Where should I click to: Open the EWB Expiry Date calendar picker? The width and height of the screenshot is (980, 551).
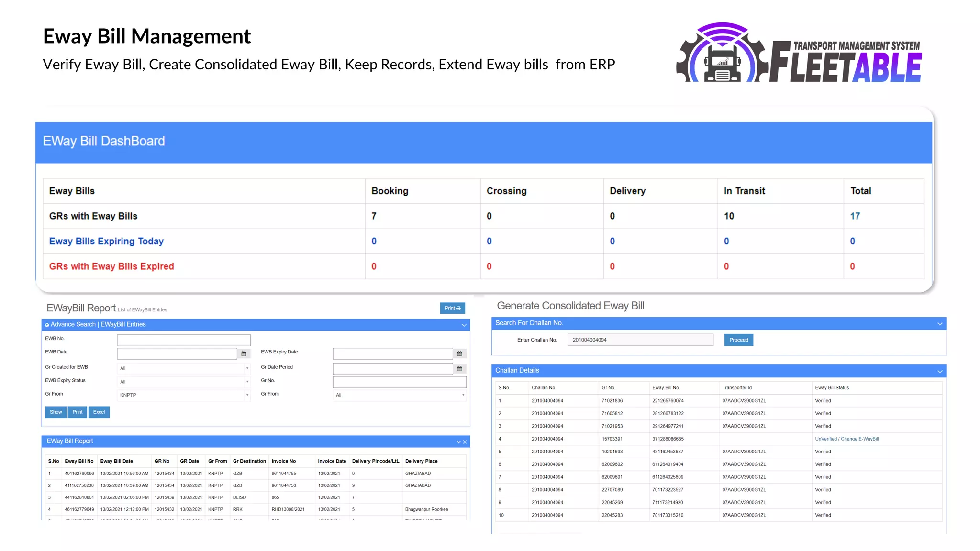tap(459, 353)
